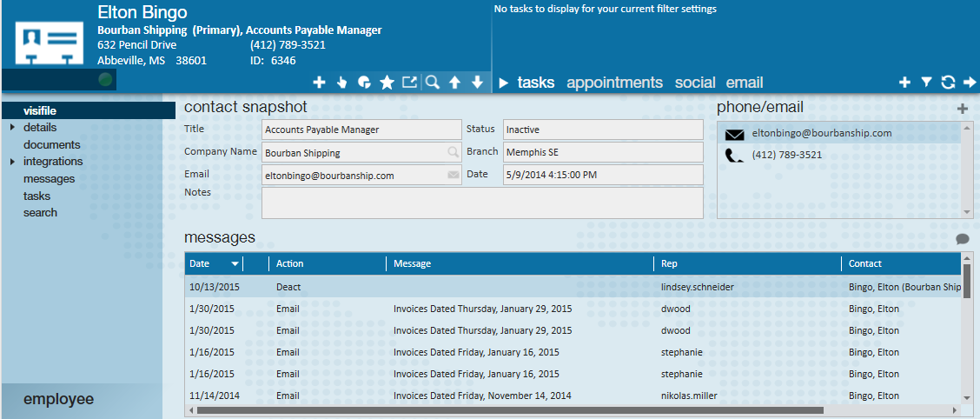980x419 pixels.
Task: Open the task filter funnel icon
Action: point(926,83)
